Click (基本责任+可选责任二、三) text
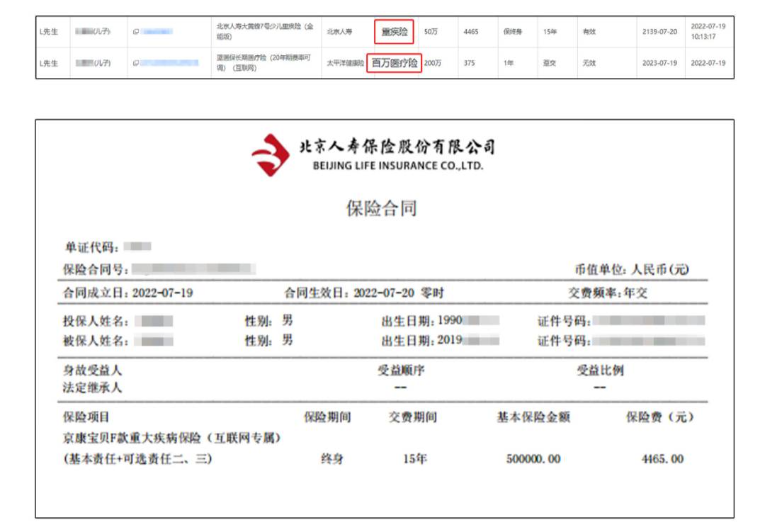765x532 pixels. point(137,459)
